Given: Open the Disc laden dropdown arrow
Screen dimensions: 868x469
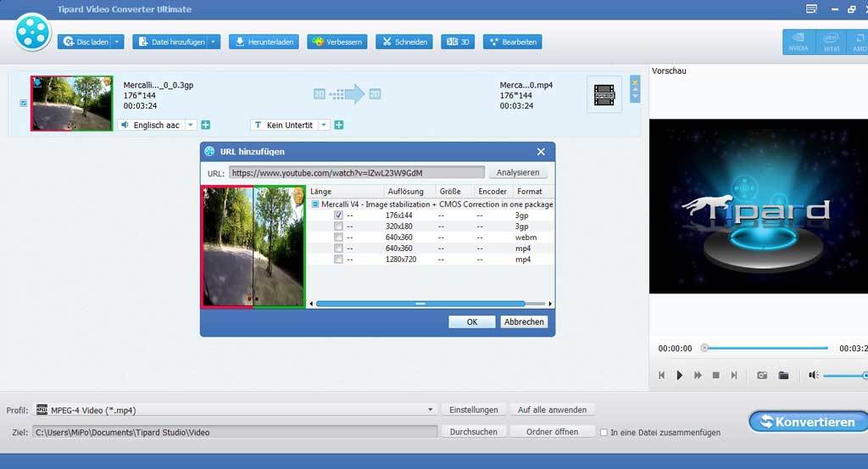Looking at the screenshot, I should 117,42.
